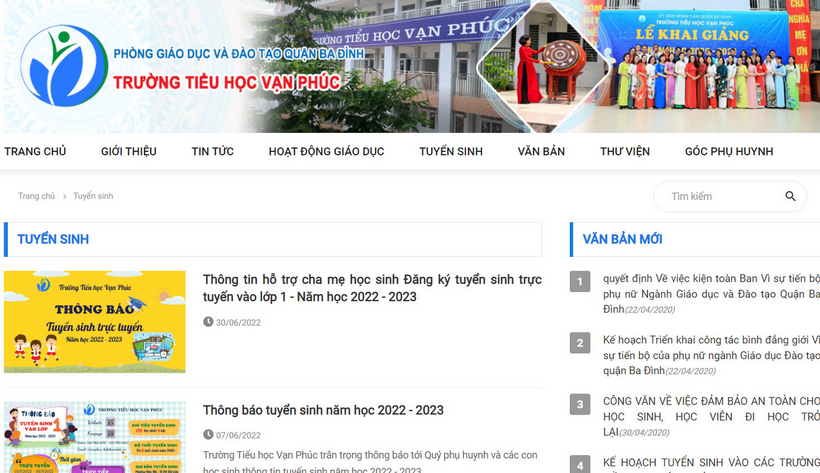Click the Vạn Phúc school logo
This screenshot has height=473, width=820.
pyautogui.click(x=63, y=65)
